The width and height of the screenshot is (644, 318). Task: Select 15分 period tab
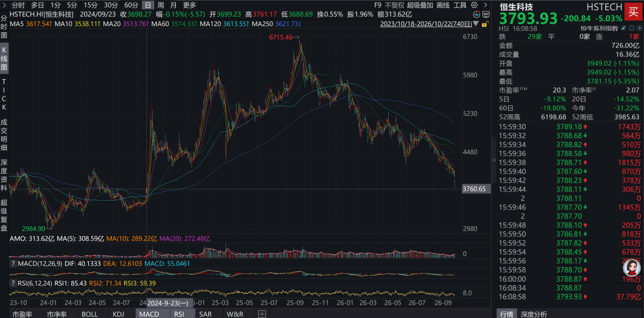[90, 5]
